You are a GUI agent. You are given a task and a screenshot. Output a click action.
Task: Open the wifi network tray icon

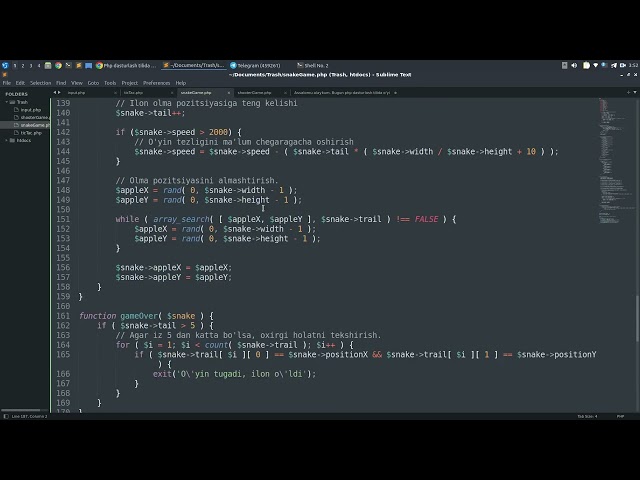pos(596,65)
